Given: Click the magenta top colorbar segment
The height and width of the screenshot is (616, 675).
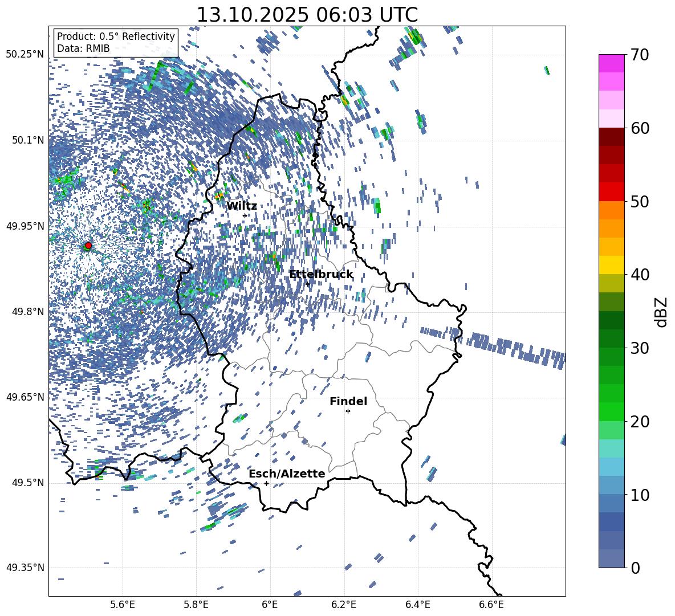Looking at the screenshot, I should click(x=611, y=64).
